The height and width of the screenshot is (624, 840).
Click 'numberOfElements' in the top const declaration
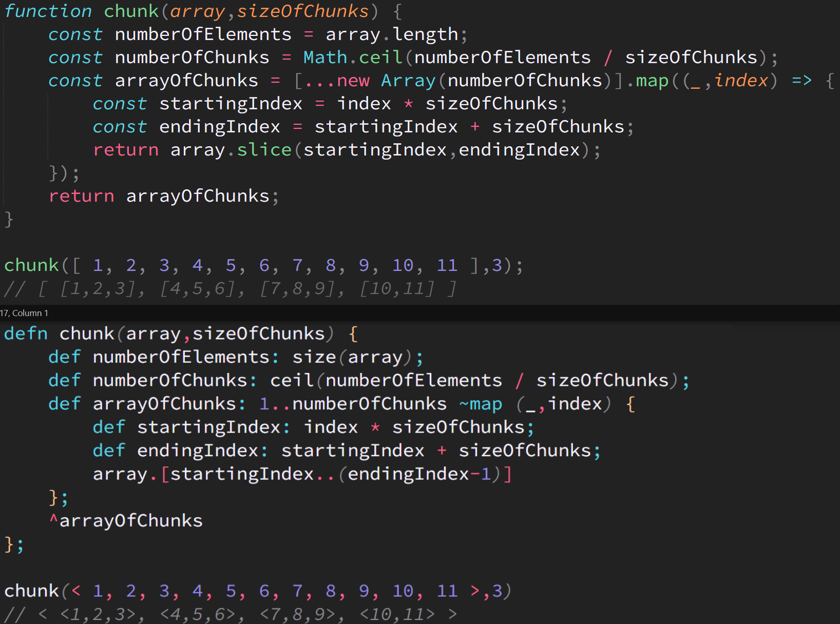[203, 34]
